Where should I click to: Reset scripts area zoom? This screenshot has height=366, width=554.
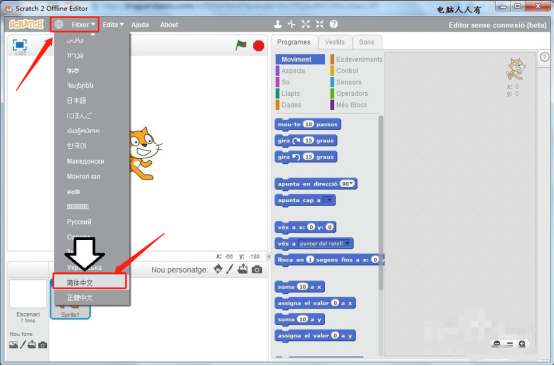[x=509, y=343]
